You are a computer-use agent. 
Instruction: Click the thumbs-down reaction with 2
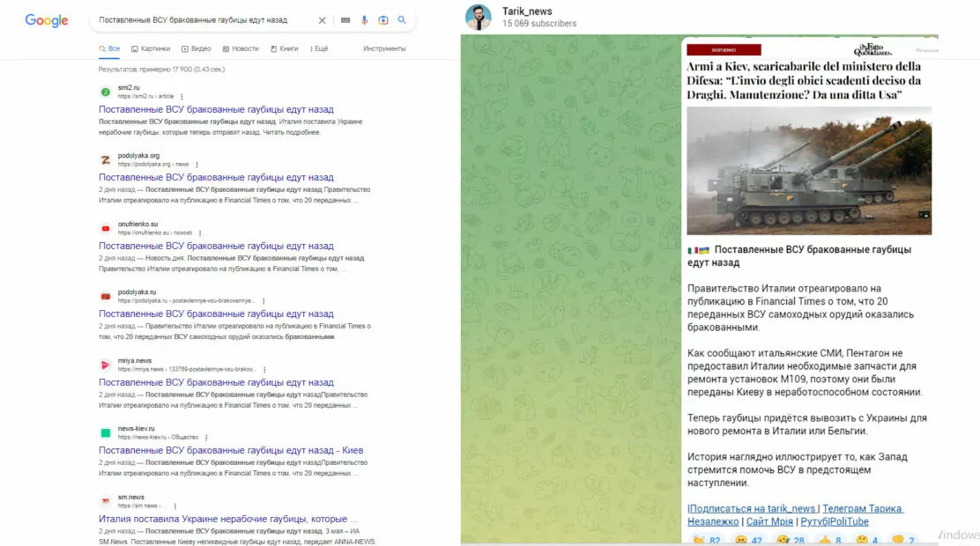click(903, 541)
